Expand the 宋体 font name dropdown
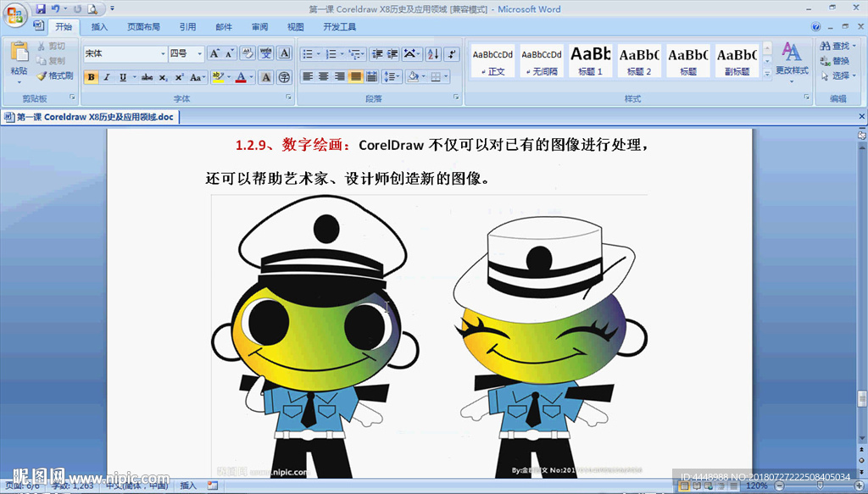This screenshot has height=494, width=868. pos(163,53)
